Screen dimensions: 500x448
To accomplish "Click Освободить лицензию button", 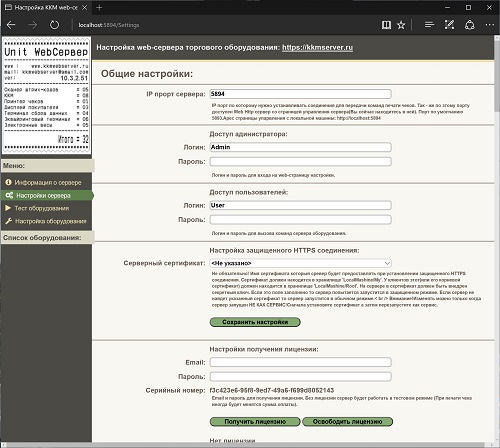I will tap(347, 421).
